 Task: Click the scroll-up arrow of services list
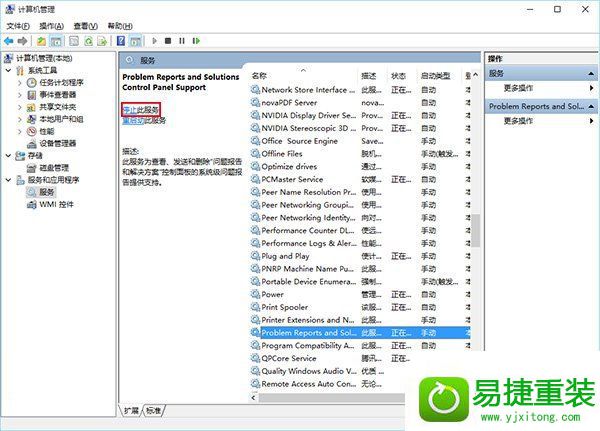click(x=475, y=75)
